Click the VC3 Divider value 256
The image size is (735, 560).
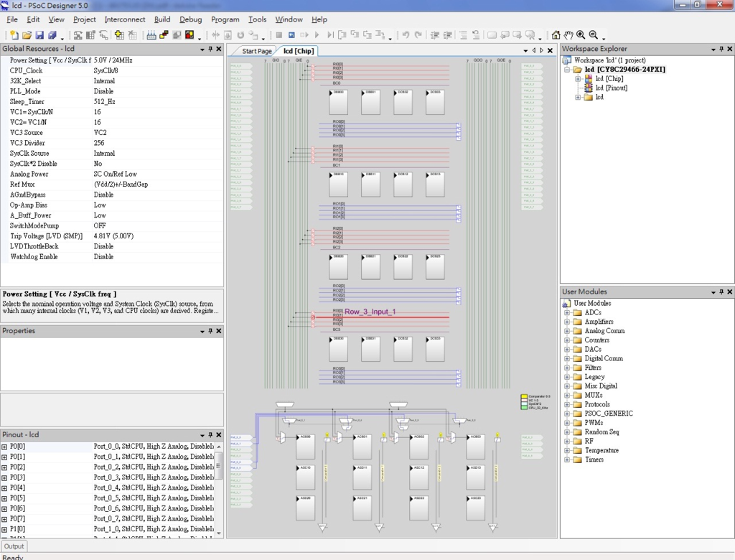tap(99, 143)
